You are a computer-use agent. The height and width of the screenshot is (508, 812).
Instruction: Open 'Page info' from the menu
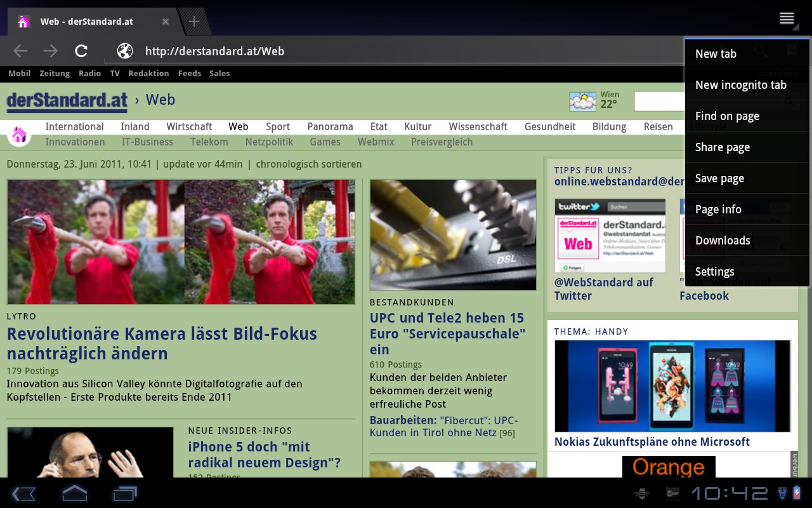tap(747, 210)
